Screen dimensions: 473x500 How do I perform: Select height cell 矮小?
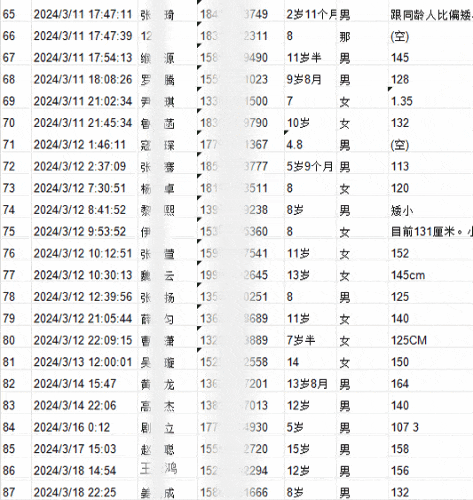pos(431,210)
